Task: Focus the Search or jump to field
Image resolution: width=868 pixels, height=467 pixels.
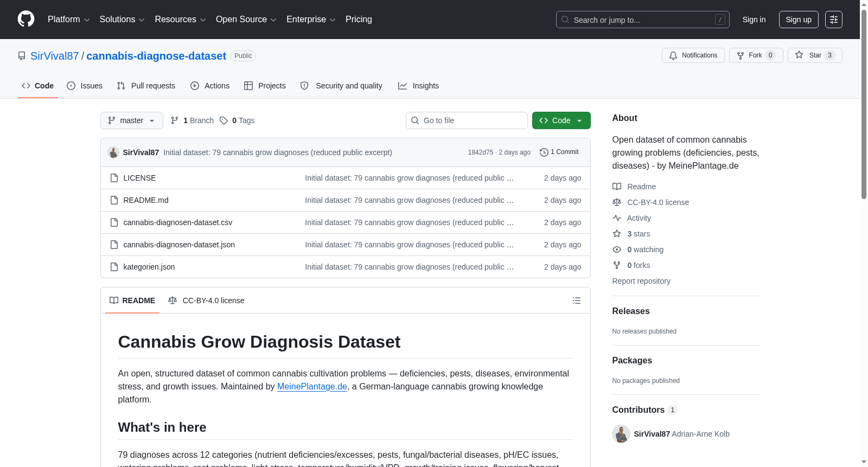Action: point(642,20)
